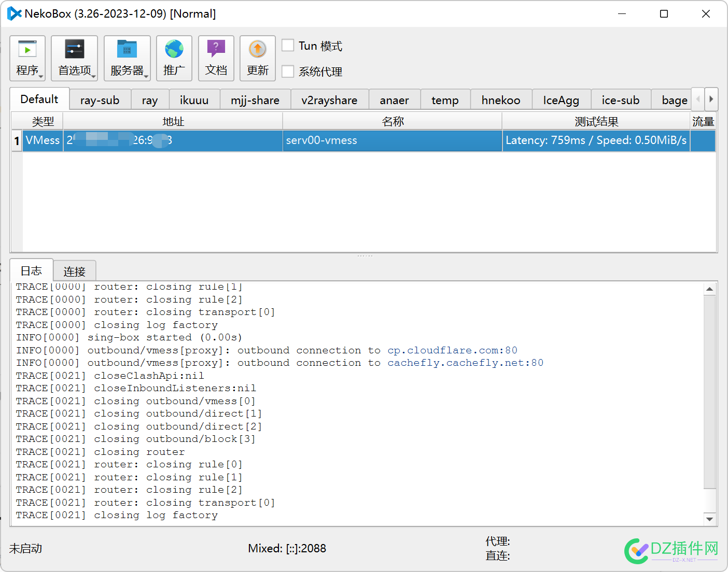Image resolution: width=728 pixels, height=572 pixels.
Task: Click the 'closing outbound/block[3]' log line
Action: pos(136,439)
